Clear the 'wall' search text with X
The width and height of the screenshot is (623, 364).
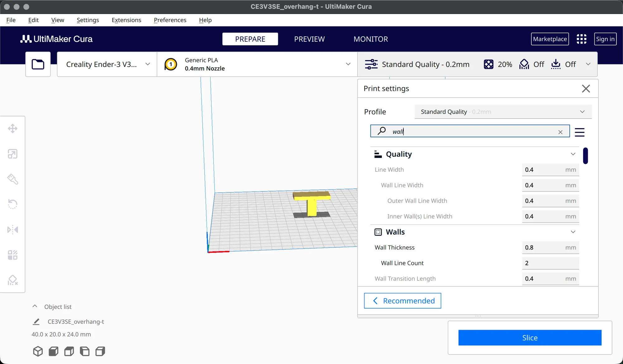coord(560,132)
